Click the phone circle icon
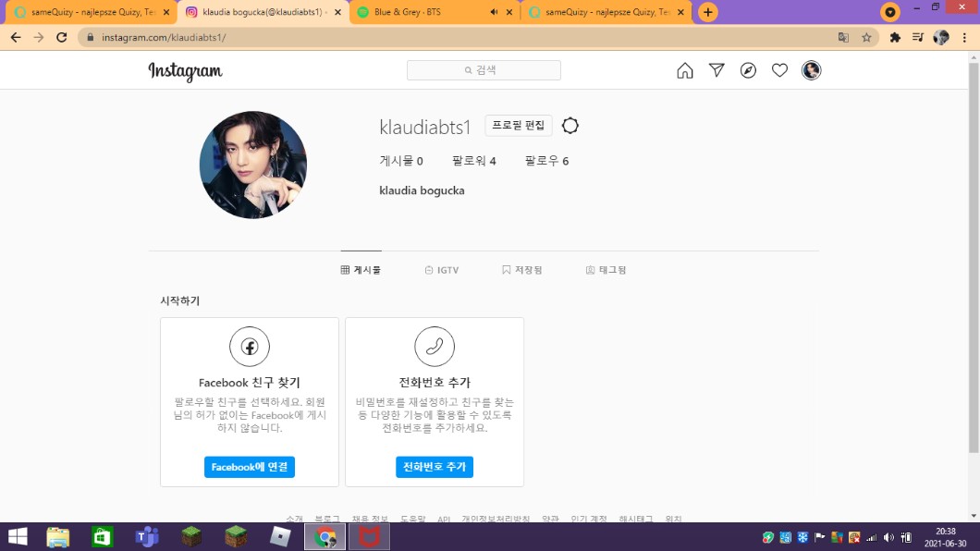Viewport: 980px width, 551px height. [435, 347]
